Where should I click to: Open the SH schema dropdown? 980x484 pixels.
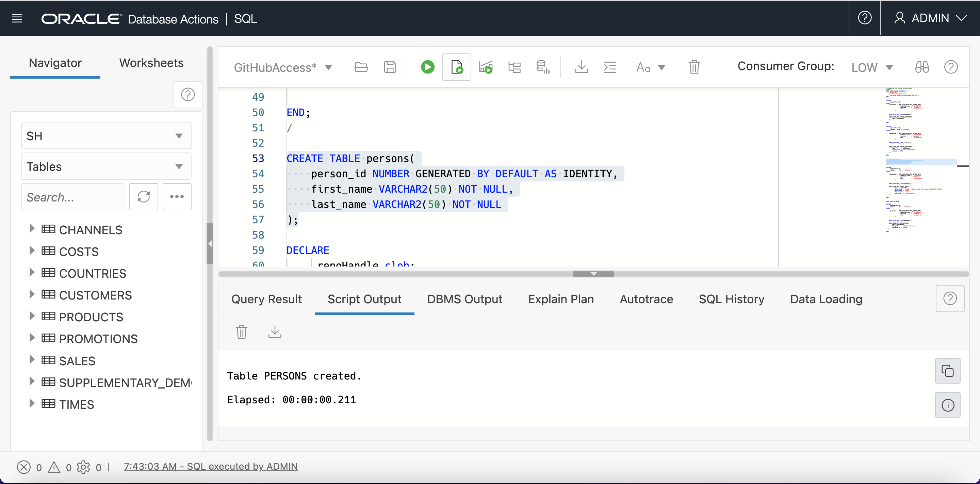pos(106,136)
